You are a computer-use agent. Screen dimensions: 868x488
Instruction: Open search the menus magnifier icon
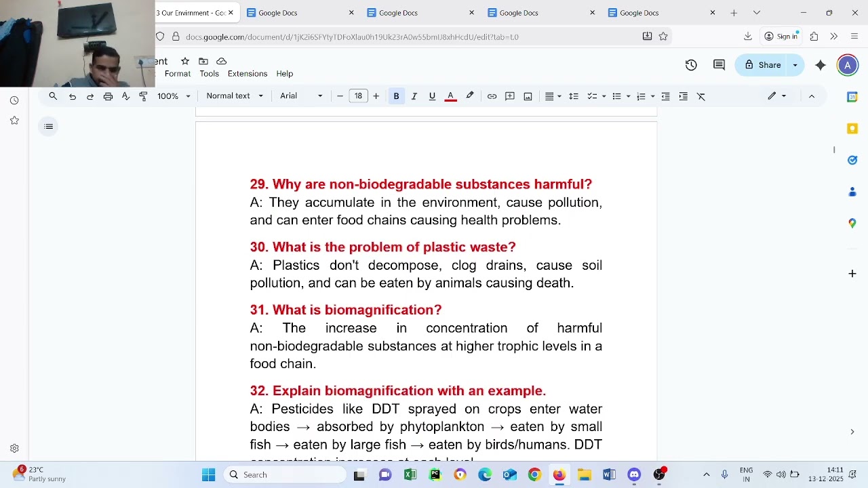tap(53, 96)
